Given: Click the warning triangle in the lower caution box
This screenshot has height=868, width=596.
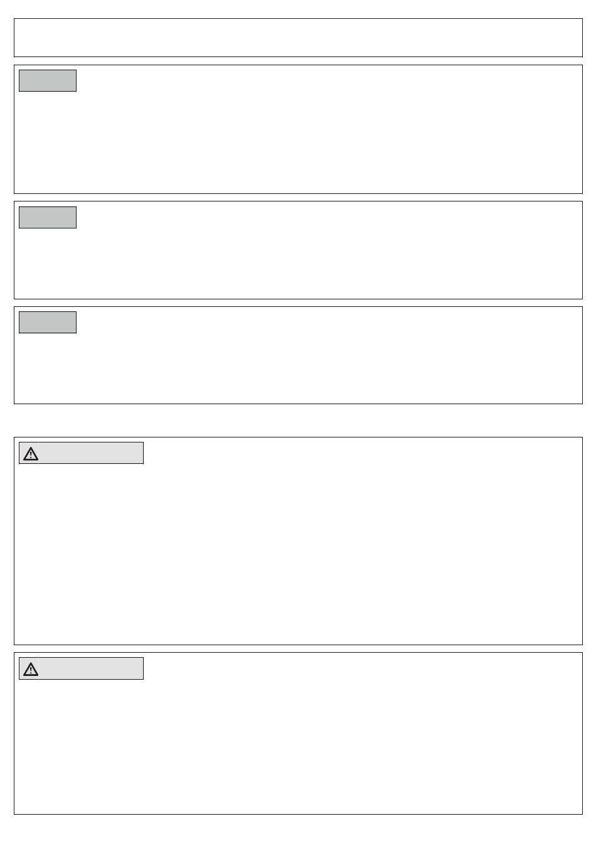Looking at the screenshot, I should click(x=31, y=669).
